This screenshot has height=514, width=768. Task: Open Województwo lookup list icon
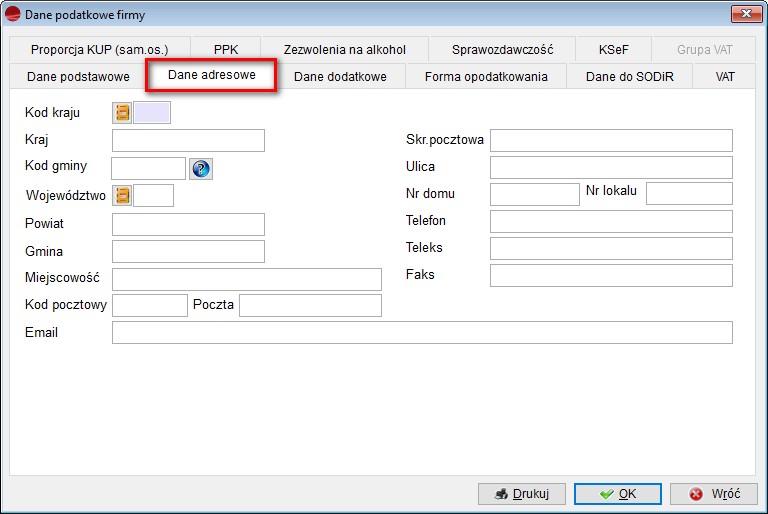point(123,196)
